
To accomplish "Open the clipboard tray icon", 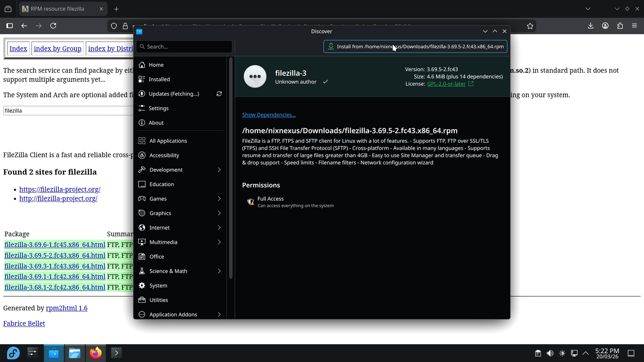I will pos(538,353).
